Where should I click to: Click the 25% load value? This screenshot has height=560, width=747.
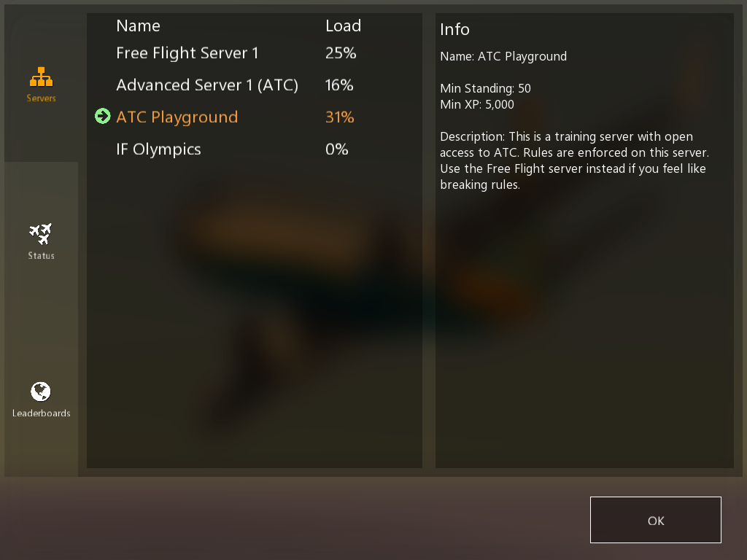(341, 52)
